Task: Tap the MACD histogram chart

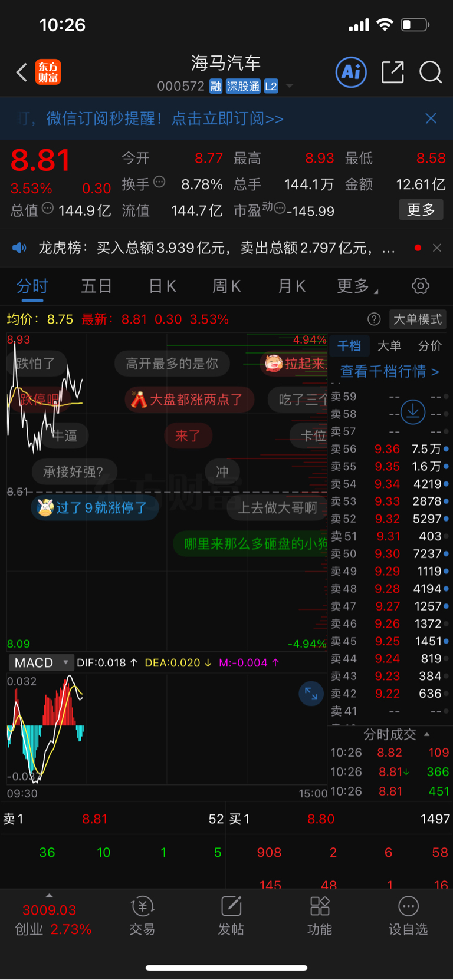Action: [x=166, y=728]
